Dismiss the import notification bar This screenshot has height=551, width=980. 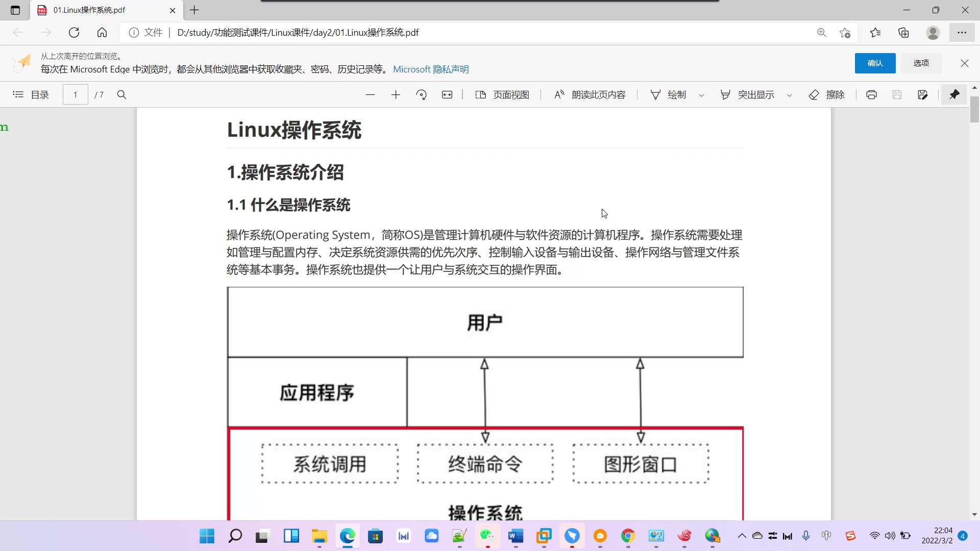965,63
